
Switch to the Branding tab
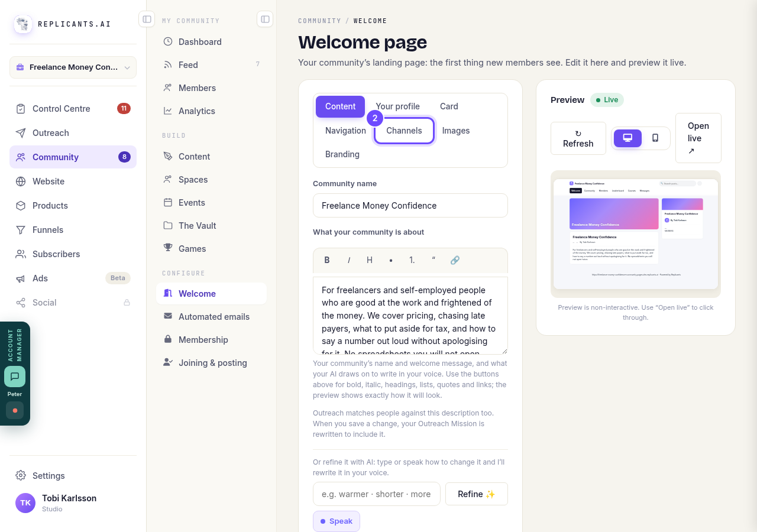click(x=342, y=154)
